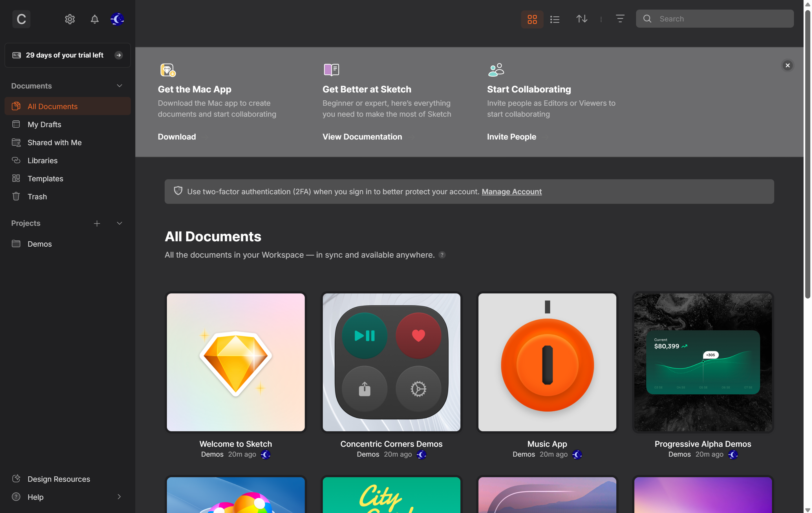This screenshot has width=812, height=513.
Task: Switch to list view
Action: click(555, 19)
